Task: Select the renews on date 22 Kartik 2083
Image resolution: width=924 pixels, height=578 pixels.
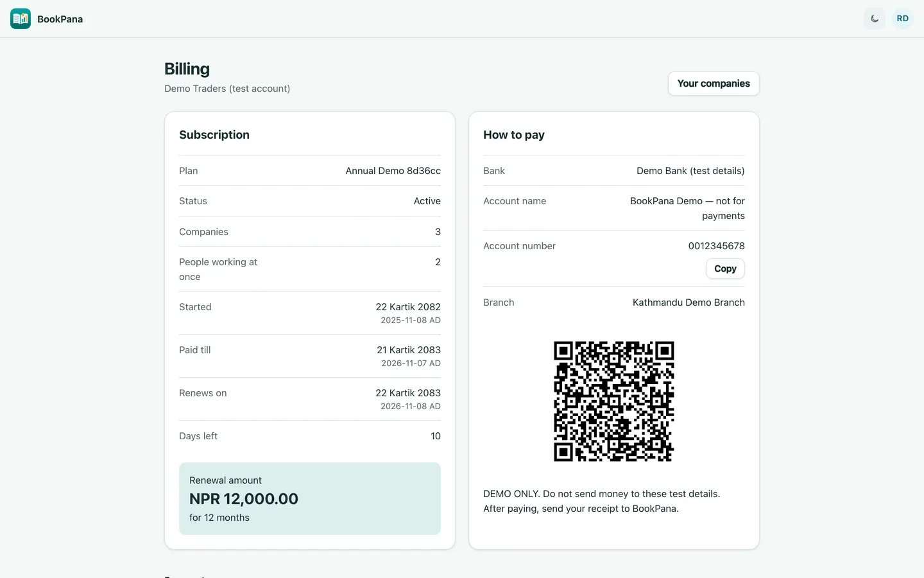Action: tap(408, 393)
